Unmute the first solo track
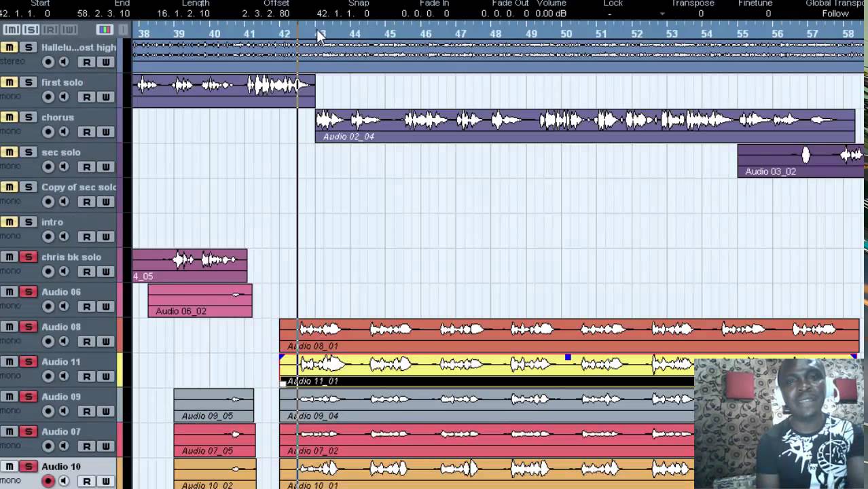868x489 pixels. point(10,82)
